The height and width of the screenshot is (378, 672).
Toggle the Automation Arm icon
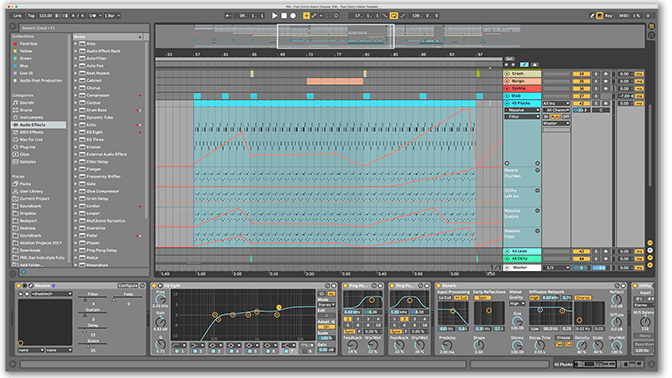click(x=314, y=15)
